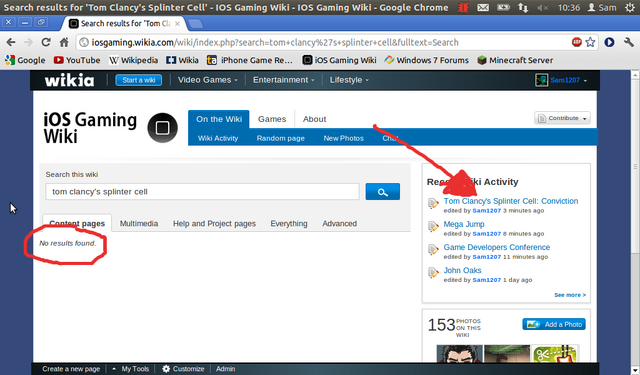640x375 pixels.
Task: Switch to Everything search tab
Action: click(x=289, y=224)
